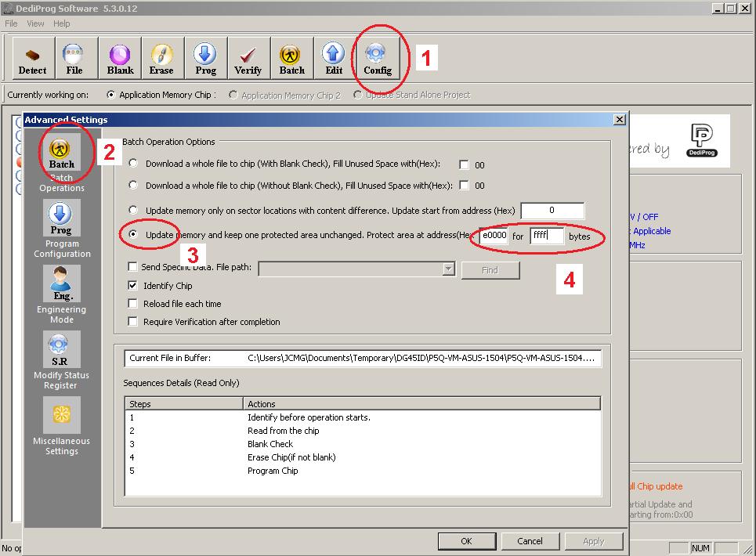Click the Detect chip toolbar icon
The height and width of the screenshot is (556, 756).
point(33,59)
